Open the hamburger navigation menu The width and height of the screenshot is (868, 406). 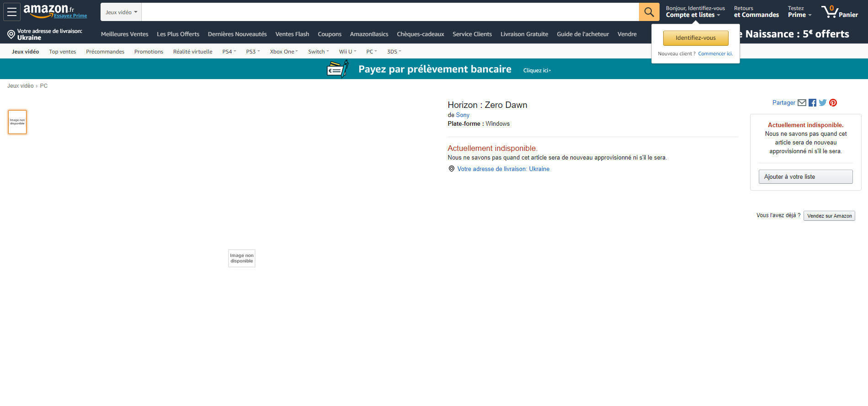coord(12,12)
